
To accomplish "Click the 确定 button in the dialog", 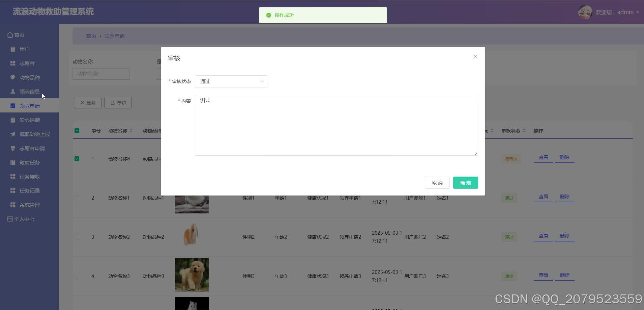I will (465, 182).
